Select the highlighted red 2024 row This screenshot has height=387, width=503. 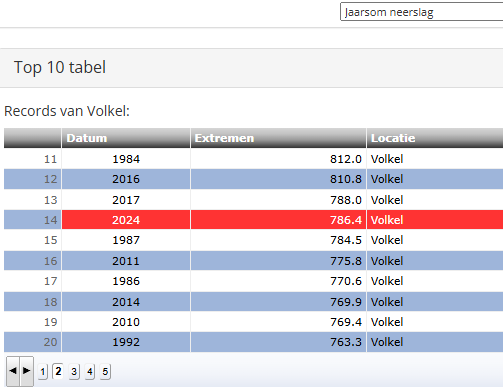253,220
